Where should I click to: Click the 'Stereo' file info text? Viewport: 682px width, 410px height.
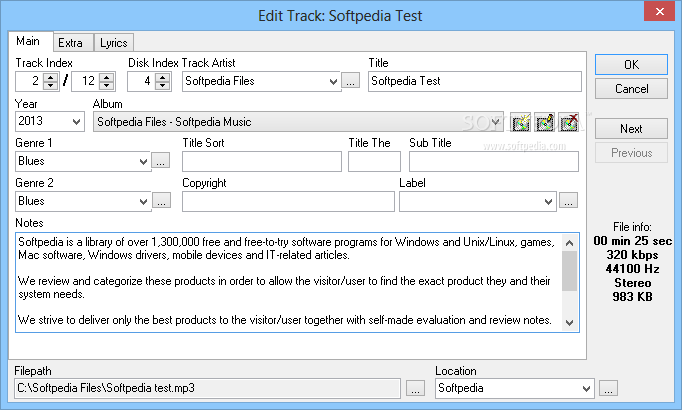tap(632, 283)
